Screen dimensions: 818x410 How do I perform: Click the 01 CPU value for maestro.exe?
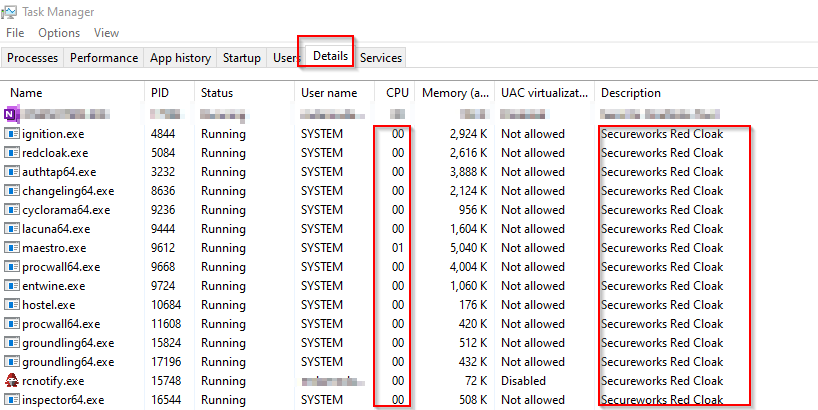(x=398, y=248)
